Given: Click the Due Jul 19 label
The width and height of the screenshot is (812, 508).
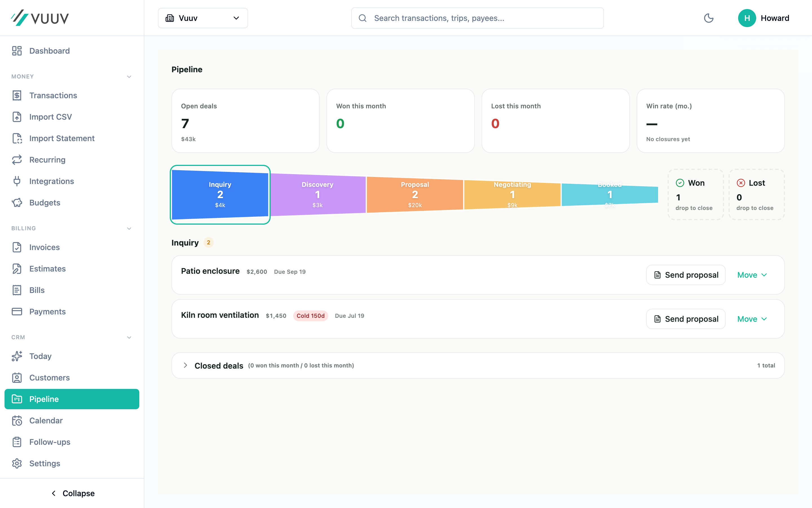Looking at the screenshot, I should coord(350,316).
